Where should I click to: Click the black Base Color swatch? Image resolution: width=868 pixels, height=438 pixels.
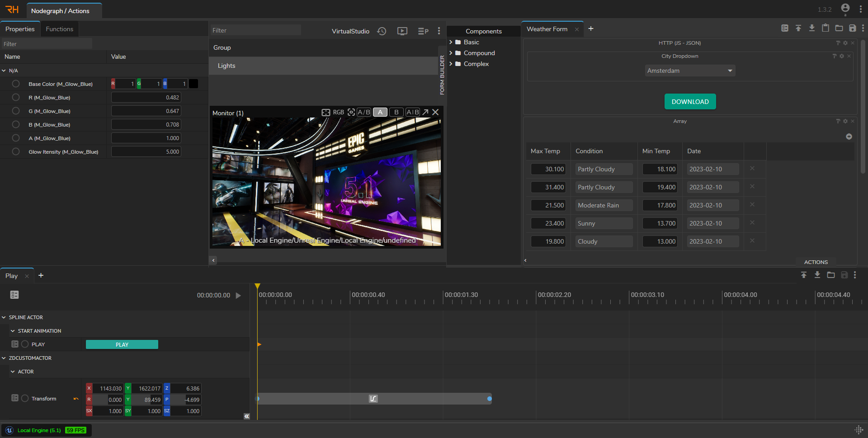[193, 84]
